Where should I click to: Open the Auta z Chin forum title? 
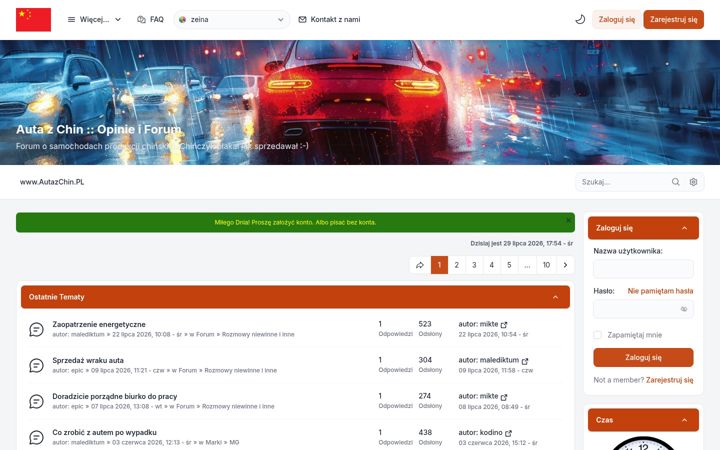pos(99,129)
